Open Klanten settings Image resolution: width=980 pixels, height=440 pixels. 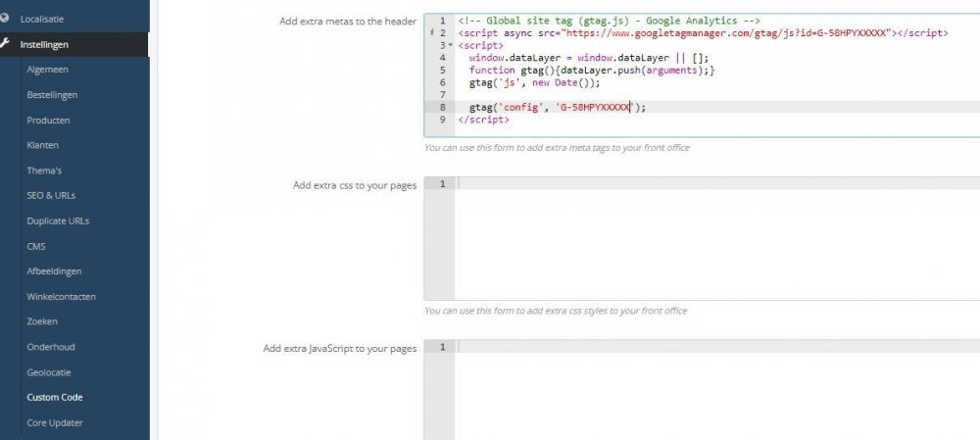coord(43,145)
